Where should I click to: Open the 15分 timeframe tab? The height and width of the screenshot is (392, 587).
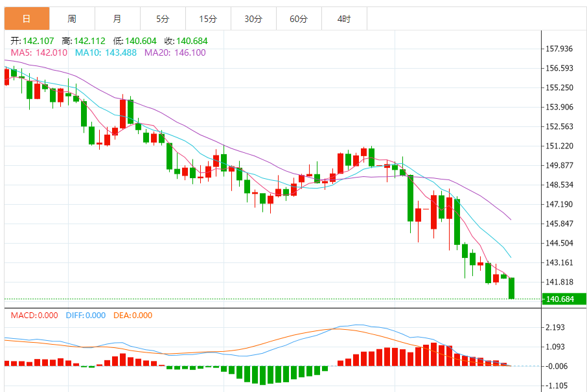pyautogui.click(x=208, y=19)
